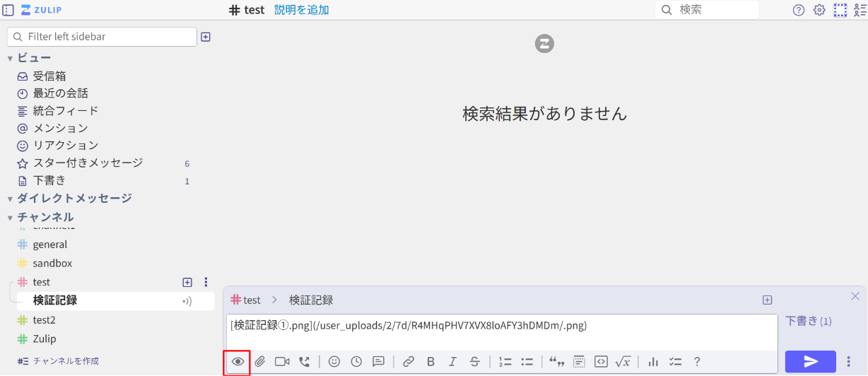Toggle the user list sidebar icon
868x376 pixels.
(860, 10)
